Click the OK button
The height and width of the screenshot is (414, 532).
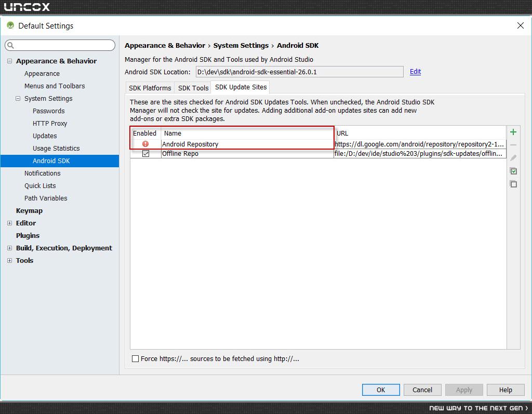click(381, 390)
